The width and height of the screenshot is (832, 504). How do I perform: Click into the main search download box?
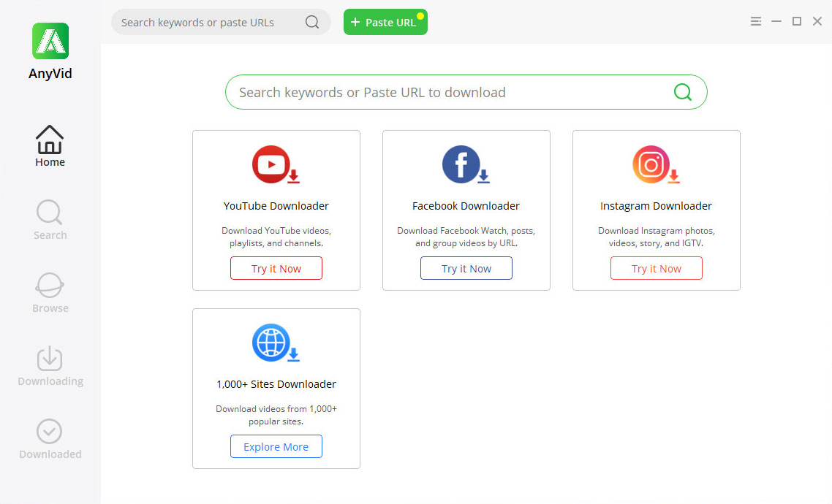pyautogui.click(x=446, y=92)
